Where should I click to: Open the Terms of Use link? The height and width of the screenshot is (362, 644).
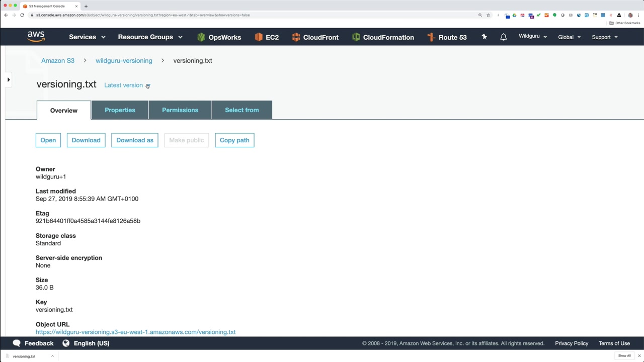[614, 343]
